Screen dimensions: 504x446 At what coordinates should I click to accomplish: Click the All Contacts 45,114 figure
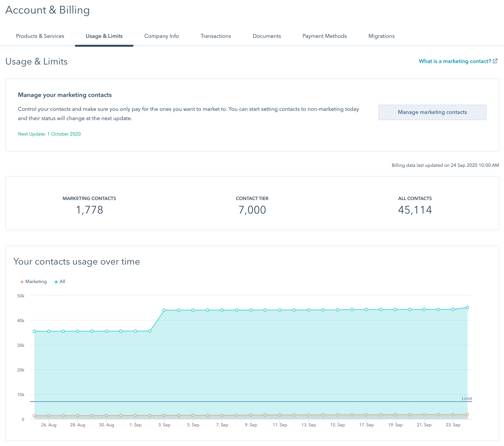[x=415, y=210]
